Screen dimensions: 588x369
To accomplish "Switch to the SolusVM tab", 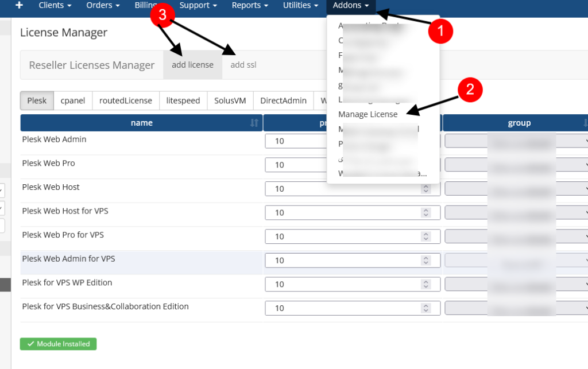I will pos(230,101).
